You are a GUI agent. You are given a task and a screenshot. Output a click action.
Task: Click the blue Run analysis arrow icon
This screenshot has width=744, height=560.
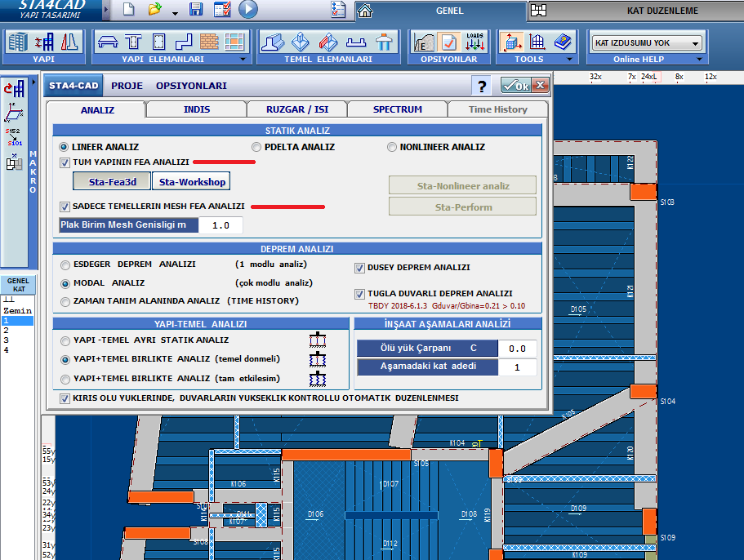tap(248, 10)
